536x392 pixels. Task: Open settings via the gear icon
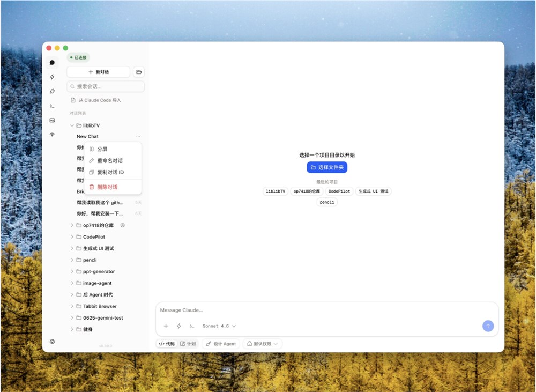[52, 342]
